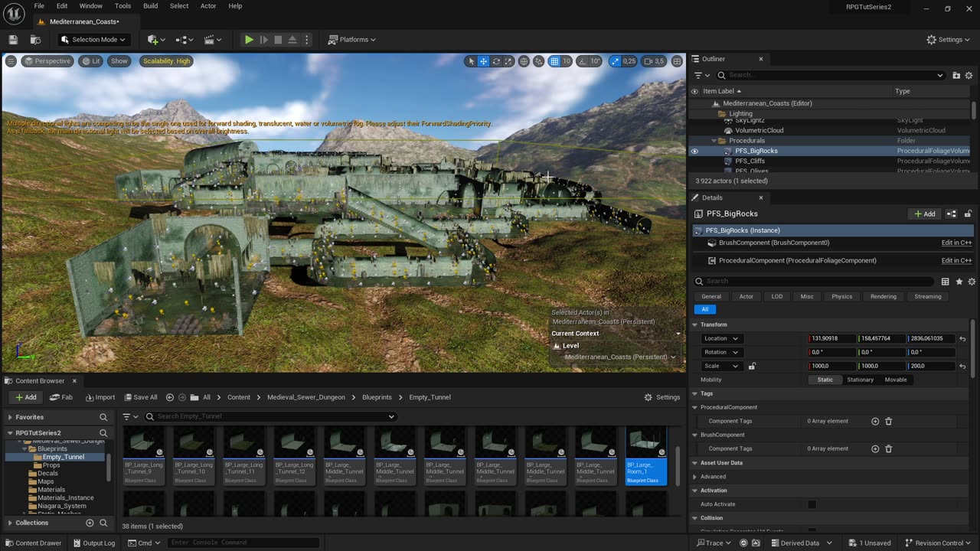Click the favorites star in Details search row
Image resolution: width=980 pixels, height=551 pixels.
(959, 282)
